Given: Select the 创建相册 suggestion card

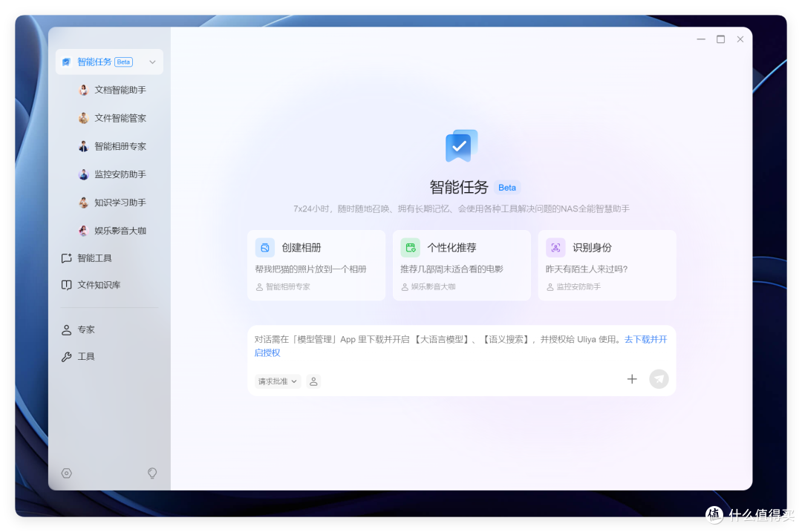Looking at the screenshot, I should click(316, 265).
